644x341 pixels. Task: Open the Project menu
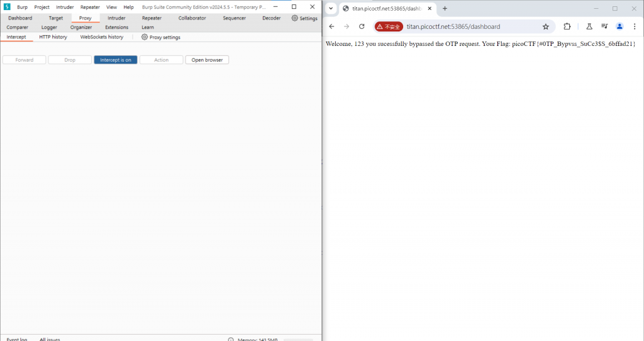(x=42, y=7)
